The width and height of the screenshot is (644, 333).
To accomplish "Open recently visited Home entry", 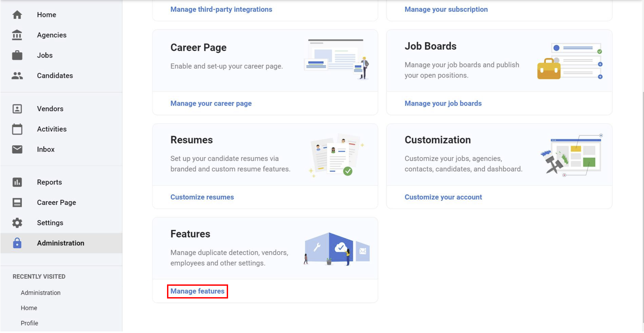I will coord(29,308).
